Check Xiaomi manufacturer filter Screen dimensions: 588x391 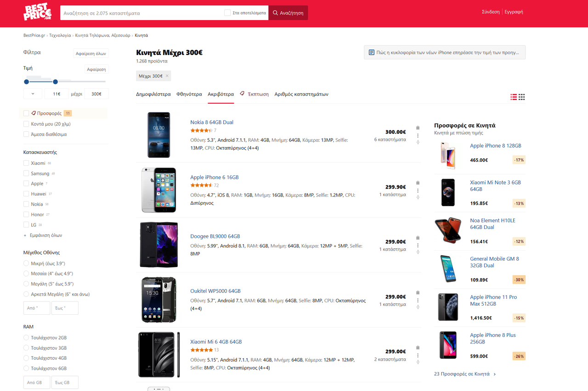tap(26, 163)
